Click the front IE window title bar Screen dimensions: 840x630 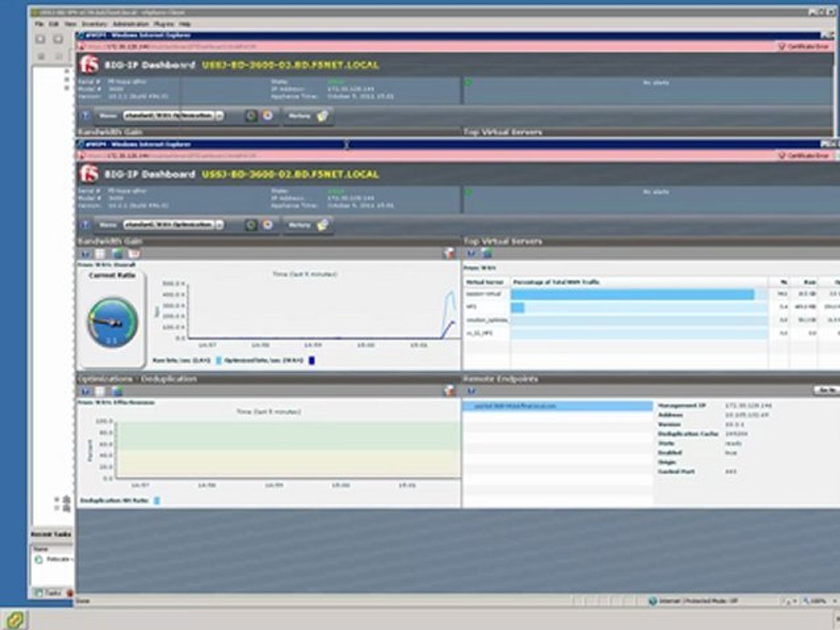[x=449, y=144]
